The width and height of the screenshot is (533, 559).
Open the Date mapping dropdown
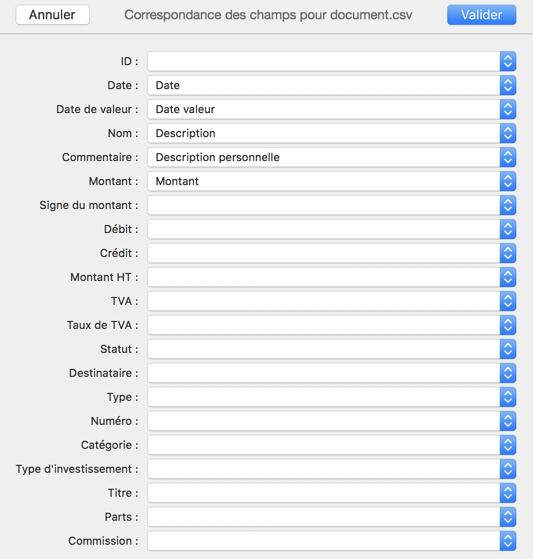(332, 85)
